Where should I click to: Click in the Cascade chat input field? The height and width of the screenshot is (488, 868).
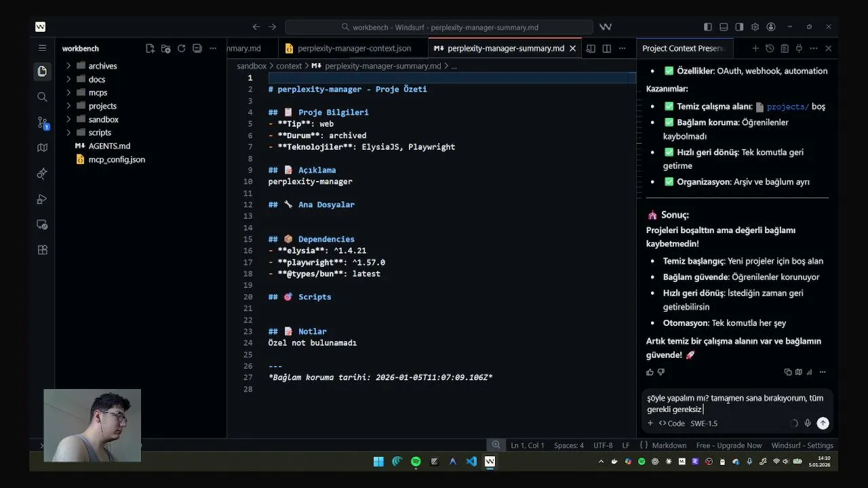point(735,403)
